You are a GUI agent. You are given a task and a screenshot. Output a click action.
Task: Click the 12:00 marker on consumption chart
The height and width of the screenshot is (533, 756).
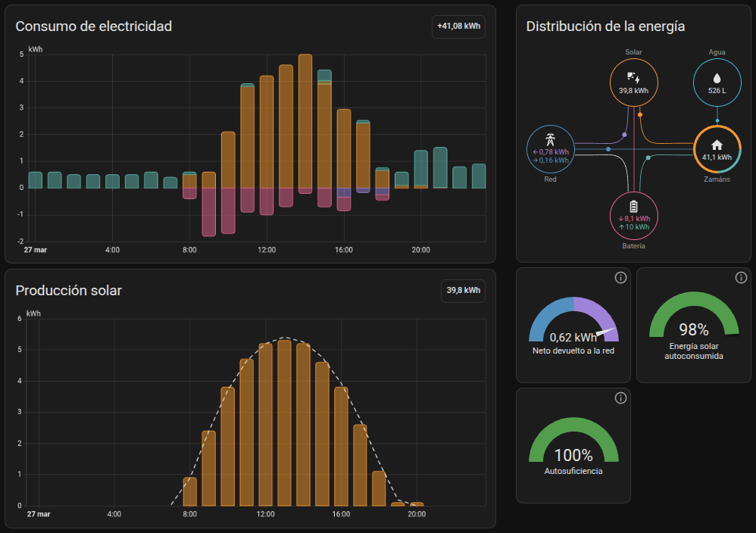pyautogui.click(x=267, y=250)
